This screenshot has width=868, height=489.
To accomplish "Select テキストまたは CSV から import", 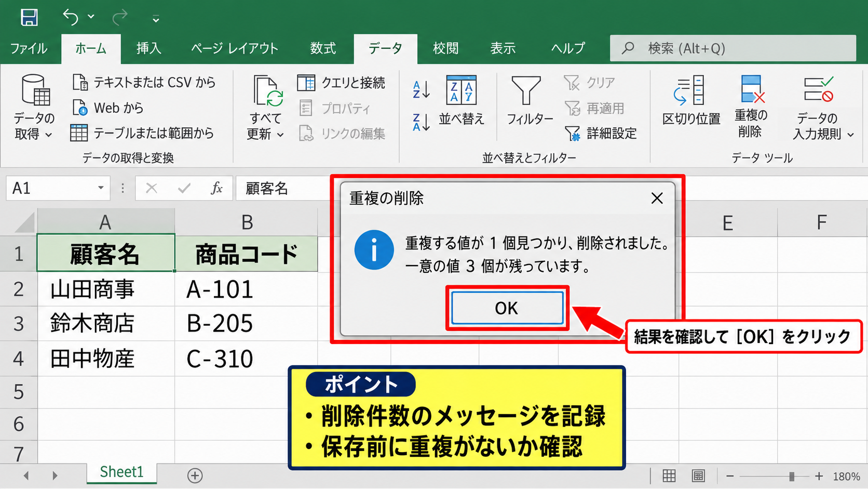I will 144,82.
